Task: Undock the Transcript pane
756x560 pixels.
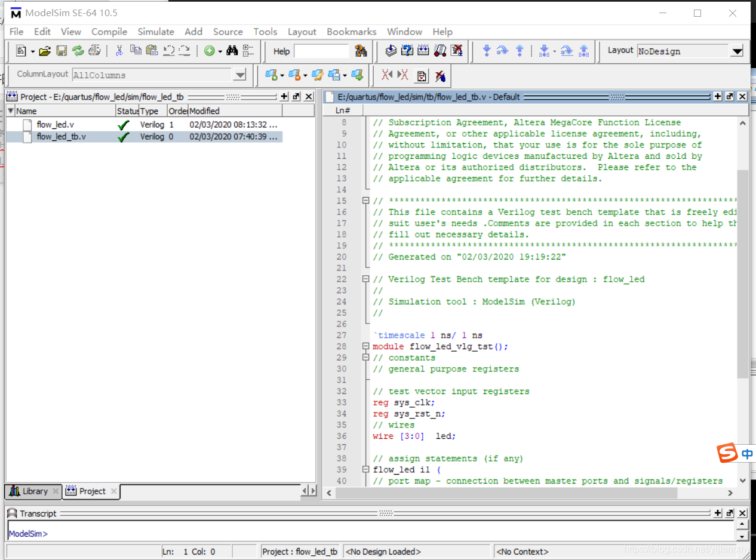Action: [730, 513]
